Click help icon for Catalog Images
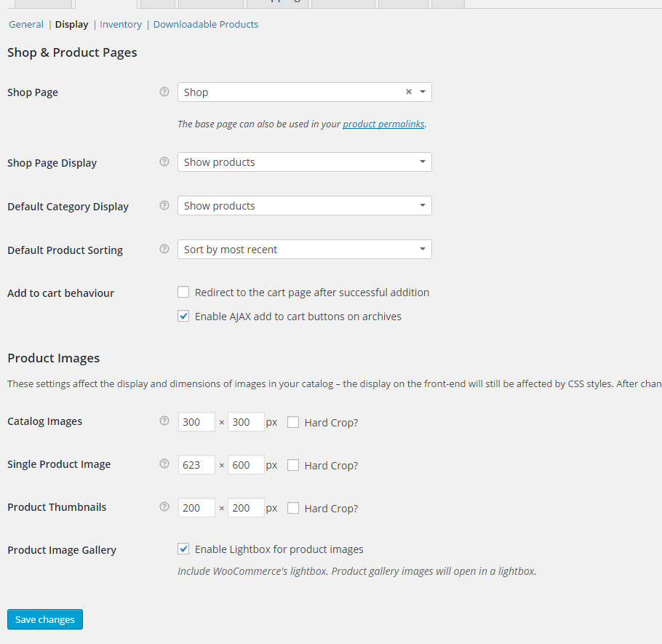662x644 pixels. (164, 421)
